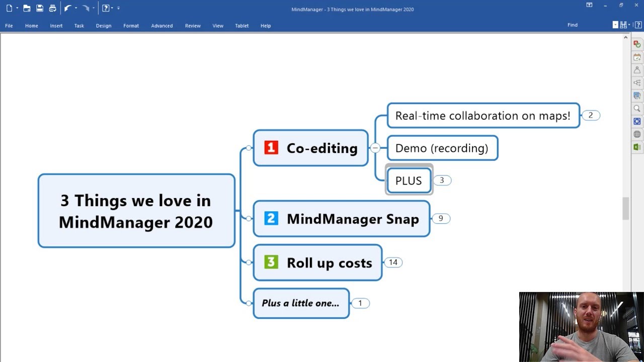Select the Co-editing topic
This screenshot has height=362, width=644.
[x=311, y=148]
